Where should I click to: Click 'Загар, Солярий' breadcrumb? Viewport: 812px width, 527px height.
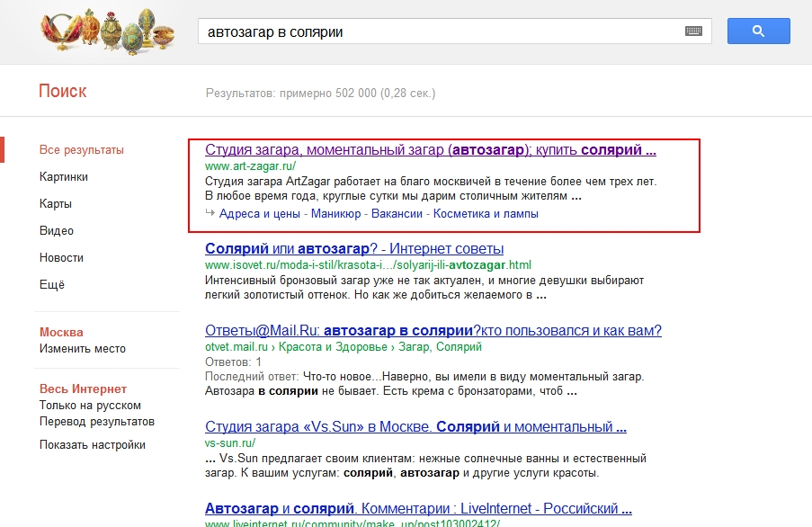441,347
